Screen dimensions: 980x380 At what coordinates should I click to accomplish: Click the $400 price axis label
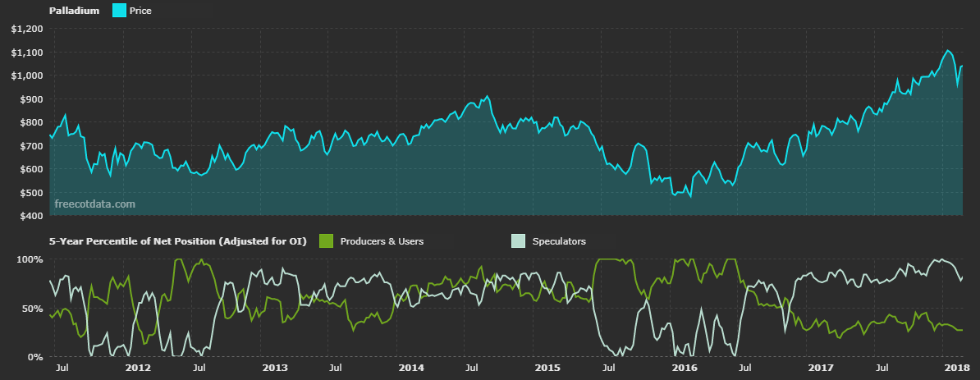pyautogui.click(x=31, y=216)
